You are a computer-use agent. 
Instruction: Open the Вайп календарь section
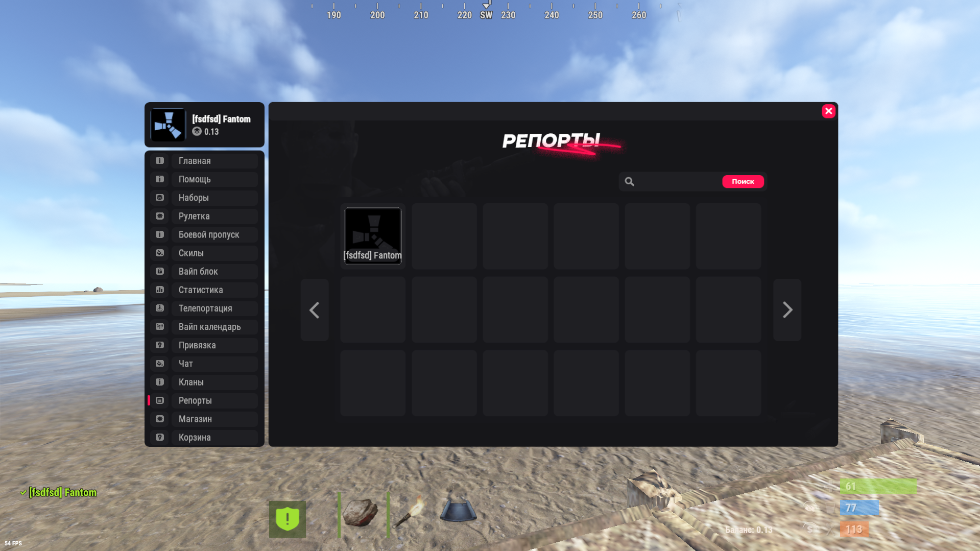point(159,326)
